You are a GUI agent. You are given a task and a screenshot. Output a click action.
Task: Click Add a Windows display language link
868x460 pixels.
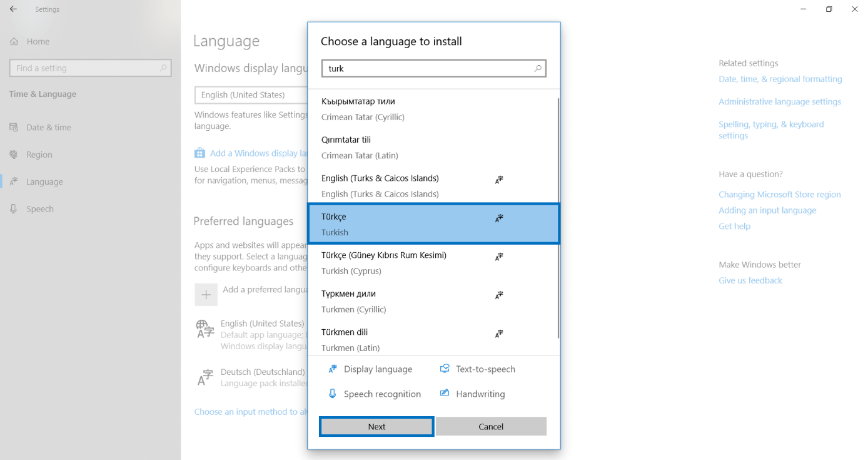(259, 153)
